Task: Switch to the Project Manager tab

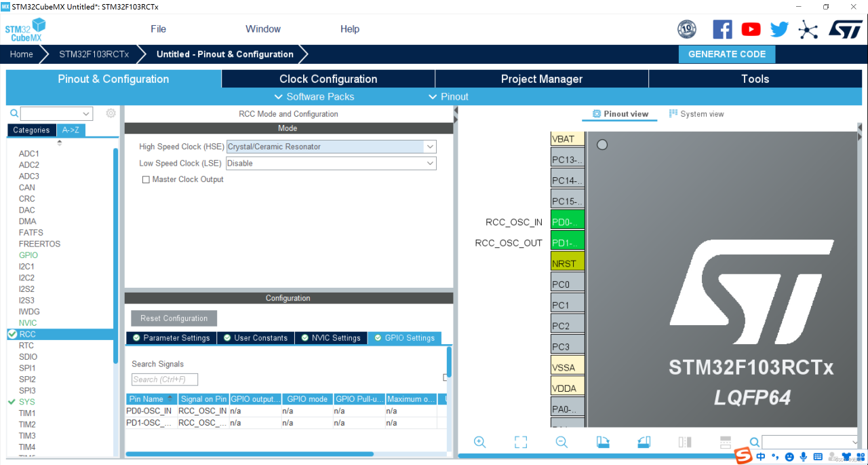Action: click(542, 79)
